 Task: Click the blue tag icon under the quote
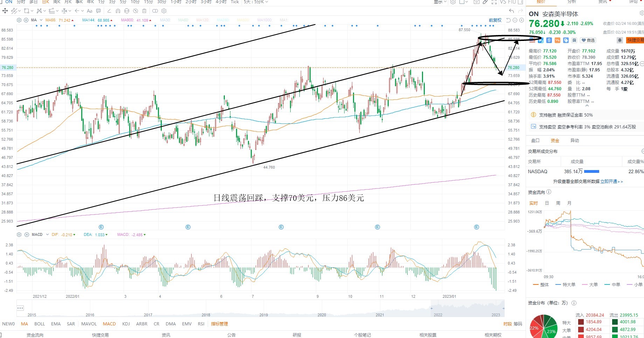coord(566,40)
